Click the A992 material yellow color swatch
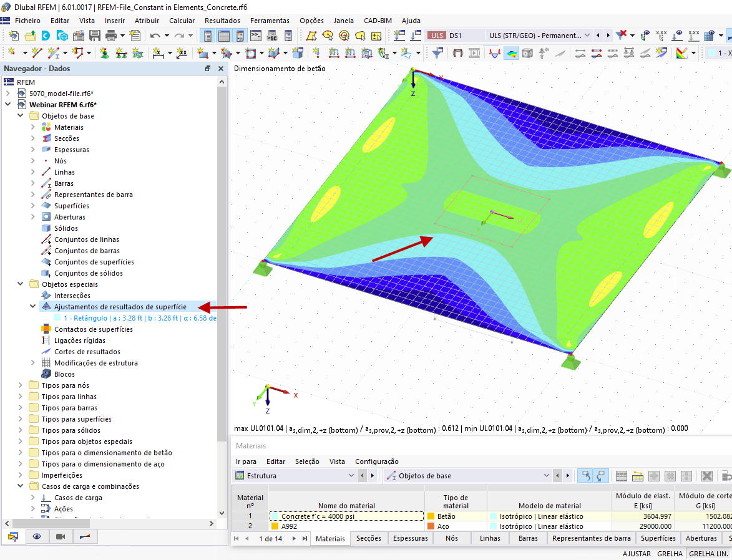 tap(275, 526)
